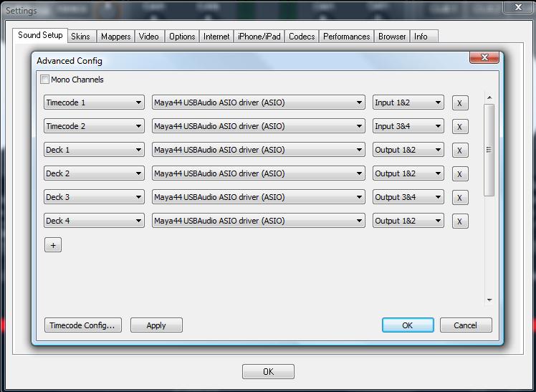Click the channel list scrollbar thumb
Image resolution: width=536 pixels, height=392 pixels.
pos(489,150)
